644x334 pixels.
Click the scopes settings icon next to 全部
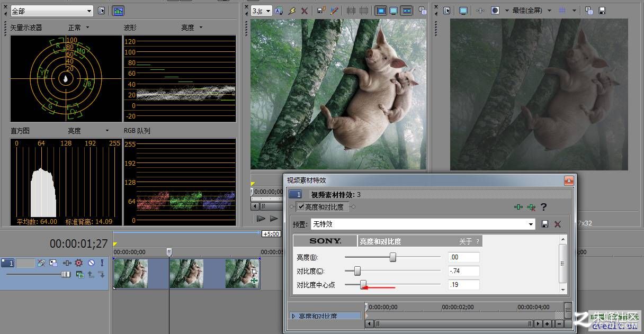pos(102,11)
